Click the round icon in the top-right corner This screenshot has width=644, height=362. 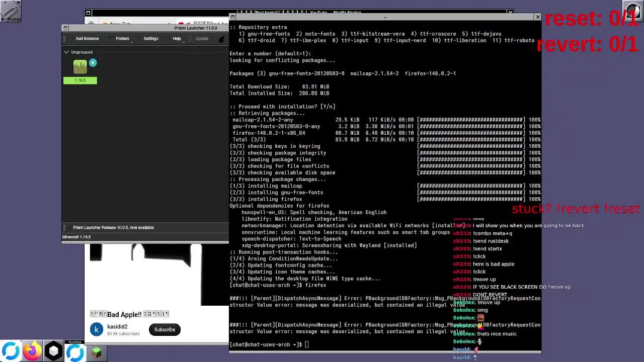click(x=633, y=11)
